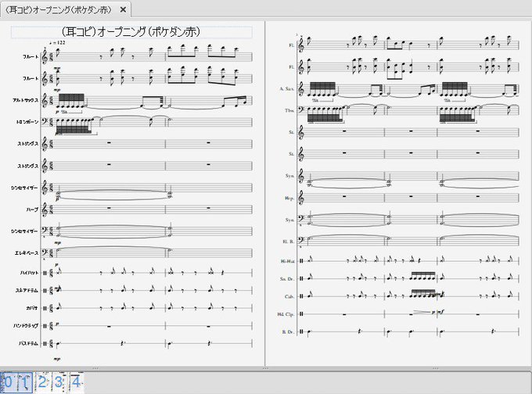Screen dimensions: 532x394
Task: Jump to page 4 in the navigator
Action: 77,382
